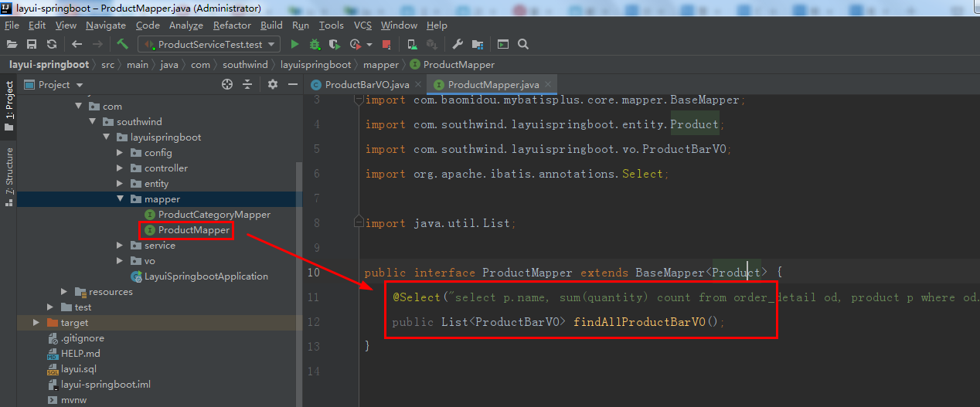The width and height of the screenshot is (980, 407).
Task: Click the Locate/Scroll from Source target icon
Action: point(227,84)
